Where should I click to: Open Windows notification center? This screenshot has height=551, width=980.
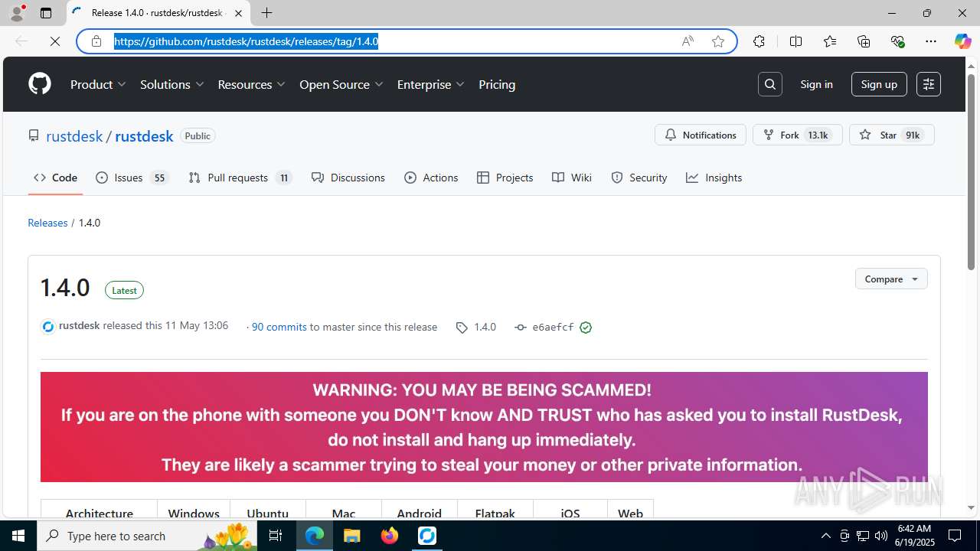coord(955,536)
